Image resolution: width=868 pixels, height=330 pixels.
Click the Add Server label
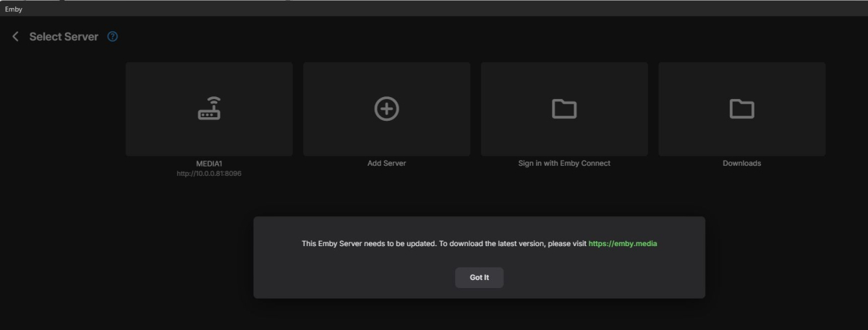coord(386,164)
